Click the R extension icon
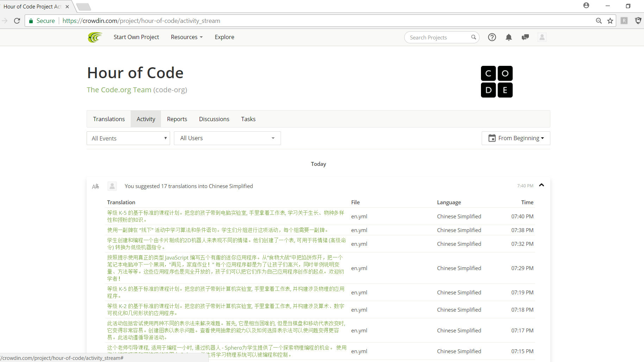The width and height of the screenshot is (644, 362). point(624,21)
